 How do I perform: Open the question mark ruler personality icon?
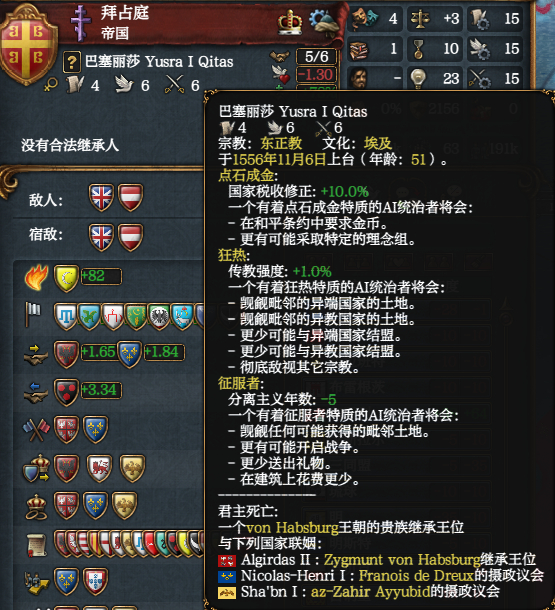(x=72, y=62)
